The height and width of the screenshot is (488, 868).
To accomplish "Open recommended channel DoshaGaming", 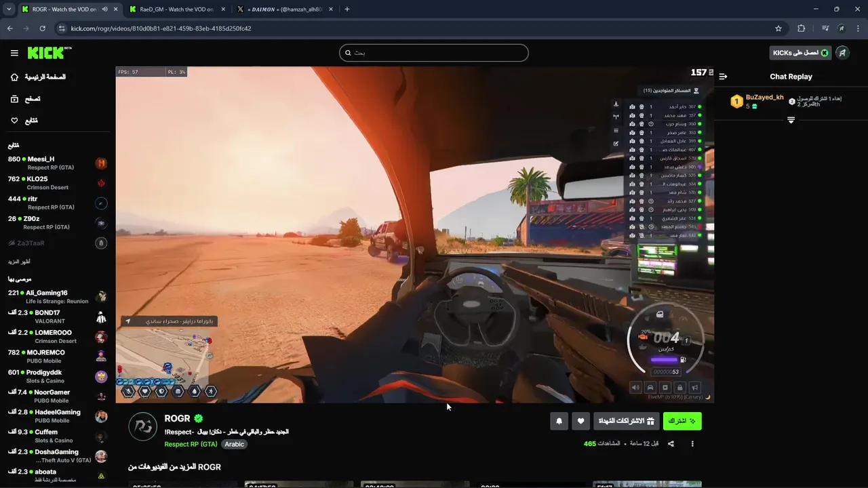I will coord(58,455).
